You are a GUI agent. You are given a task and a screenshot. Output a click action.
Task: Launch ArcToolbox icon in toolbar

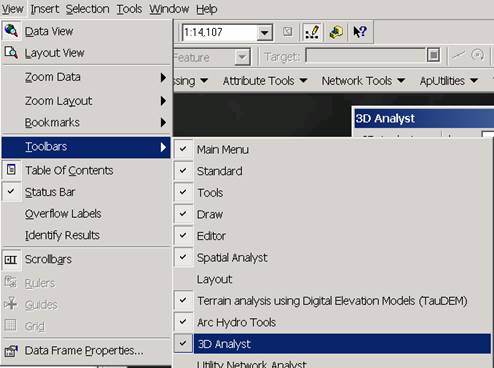[336, 32]
